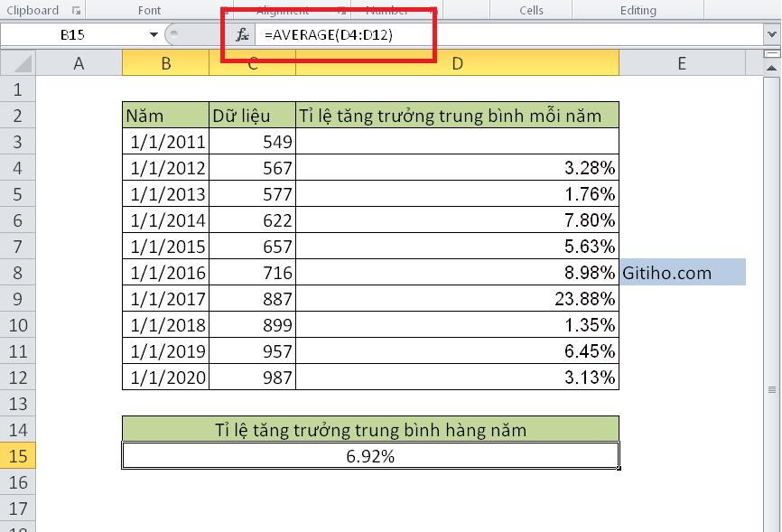Open the Alignment dialog box launcher
The height and width of the screenshot is (532, 782).
[x=341, y=10]
